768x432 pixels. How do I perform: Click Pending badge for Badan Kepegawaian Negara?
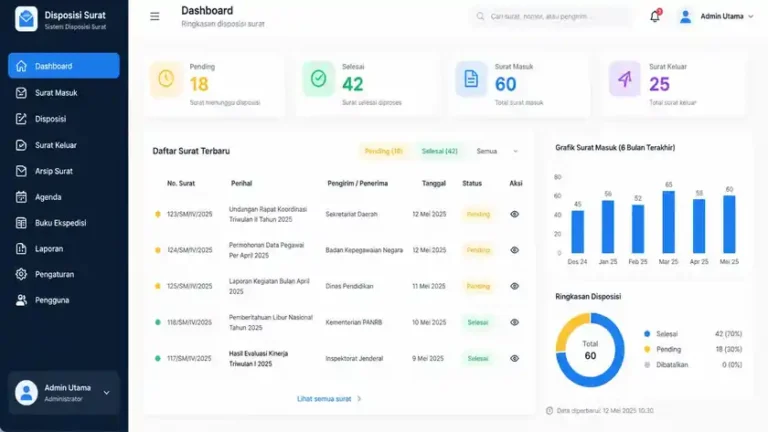coord(478,250)
